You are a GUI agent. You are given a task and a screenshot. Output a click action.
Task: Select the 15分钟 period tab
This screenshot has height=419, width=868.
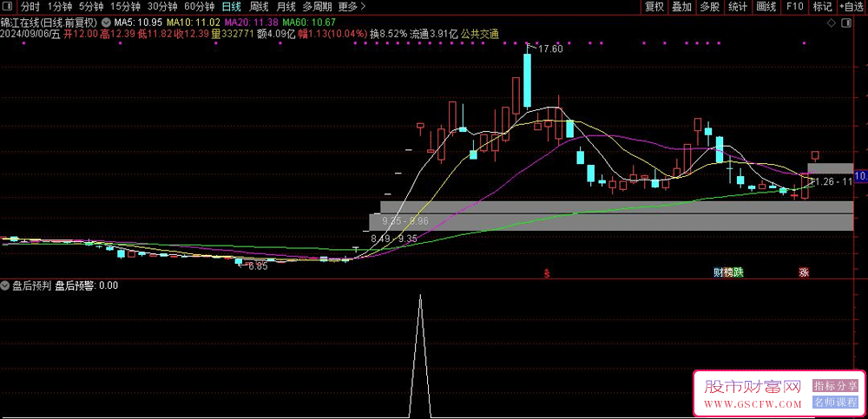(125, 7)
